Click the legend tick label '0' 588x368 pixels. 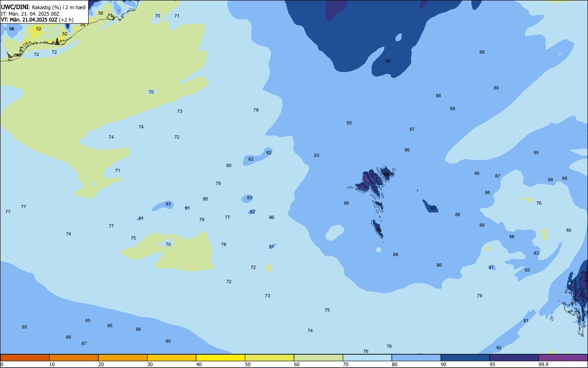[2, 364]
